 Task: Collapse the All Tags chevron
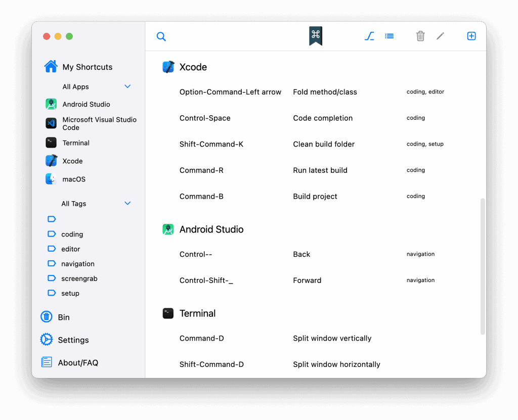click(127, 203)
